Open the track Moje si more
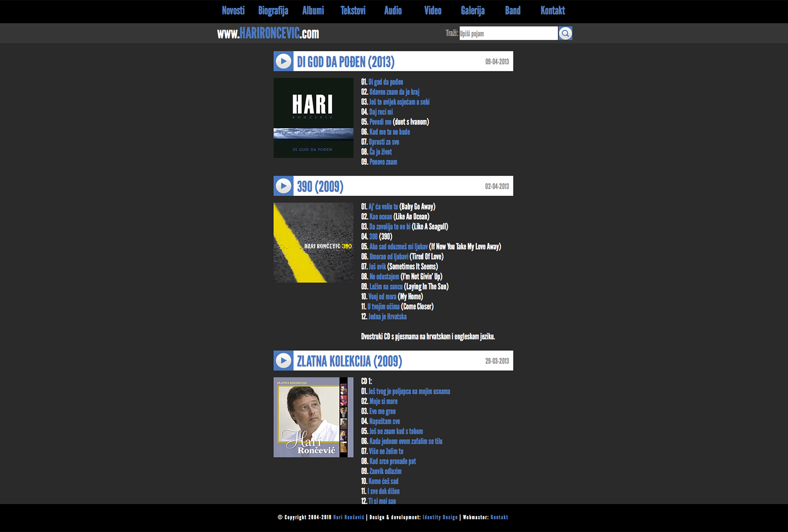This screenshot has width=788, height=532. [x=383, y=401]
